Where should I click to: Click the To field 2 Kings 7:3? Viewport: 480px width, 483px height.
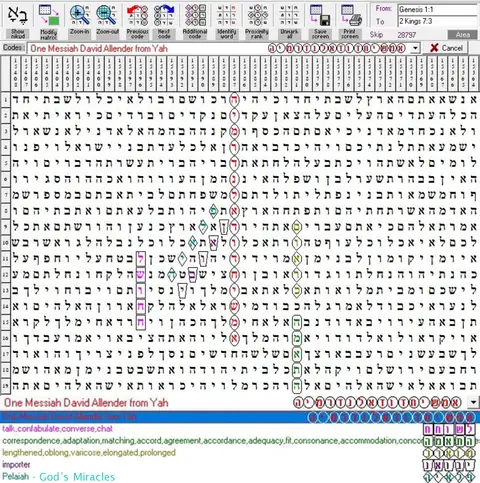click(438, 21)
